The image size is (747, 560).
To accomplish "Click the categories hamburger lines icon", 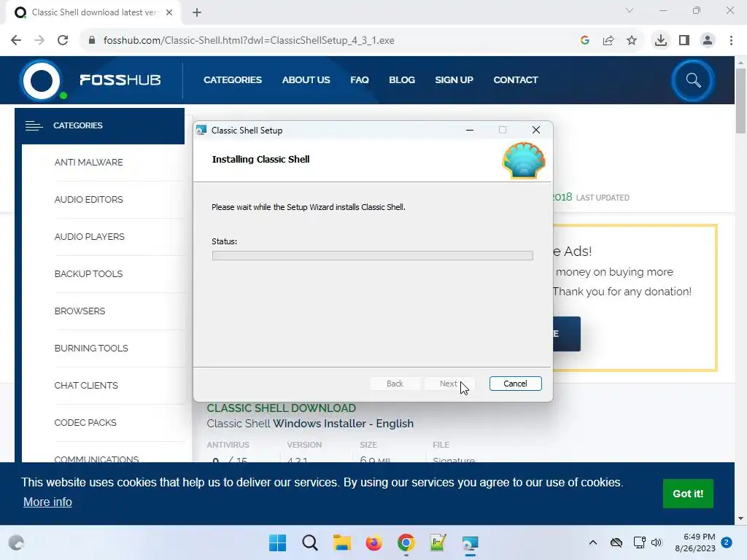I will (34, 125).
